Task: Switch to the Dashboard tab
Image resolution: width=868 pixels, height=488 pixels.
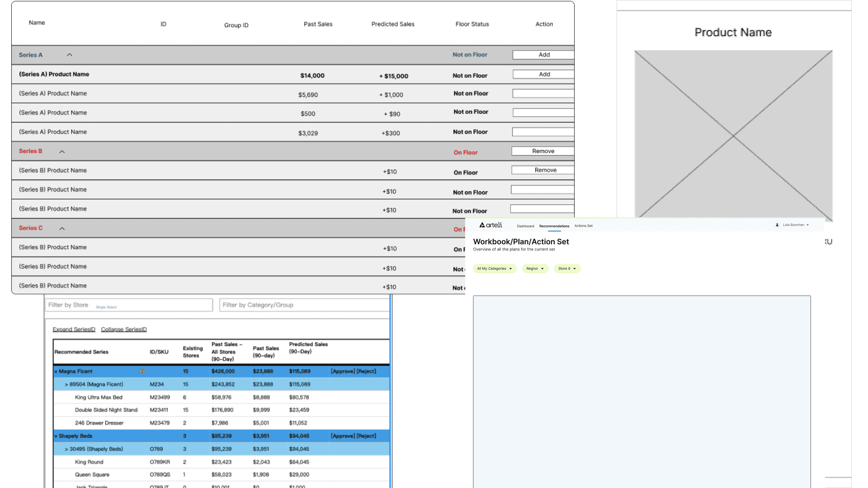Action: (525, 226)
